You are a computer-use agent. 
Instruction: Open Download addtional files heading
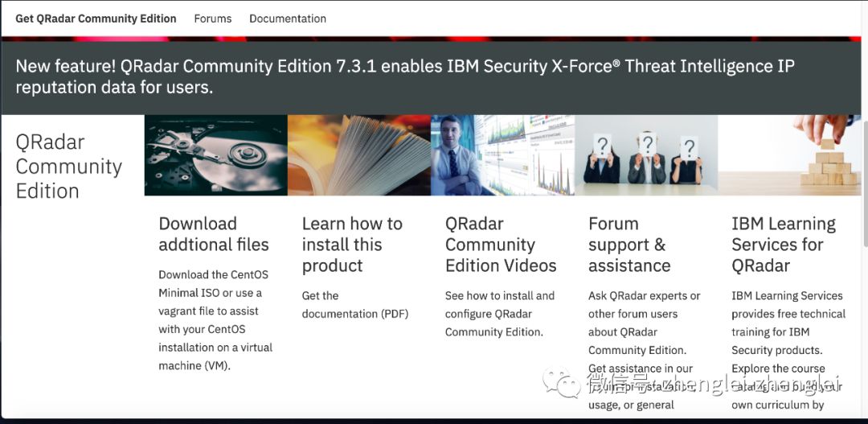point(214,234)
